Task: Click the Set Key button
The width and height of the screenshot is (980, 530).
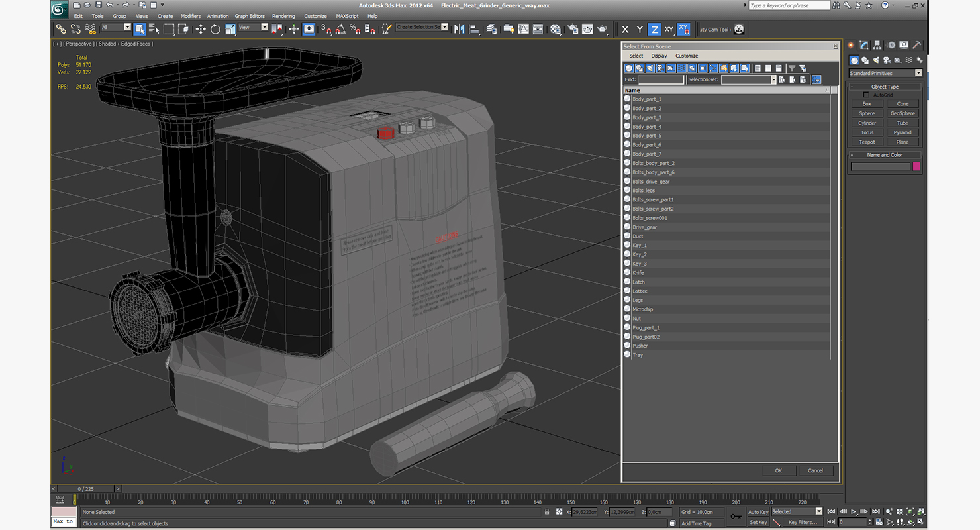Action: (x=758, y=522)
